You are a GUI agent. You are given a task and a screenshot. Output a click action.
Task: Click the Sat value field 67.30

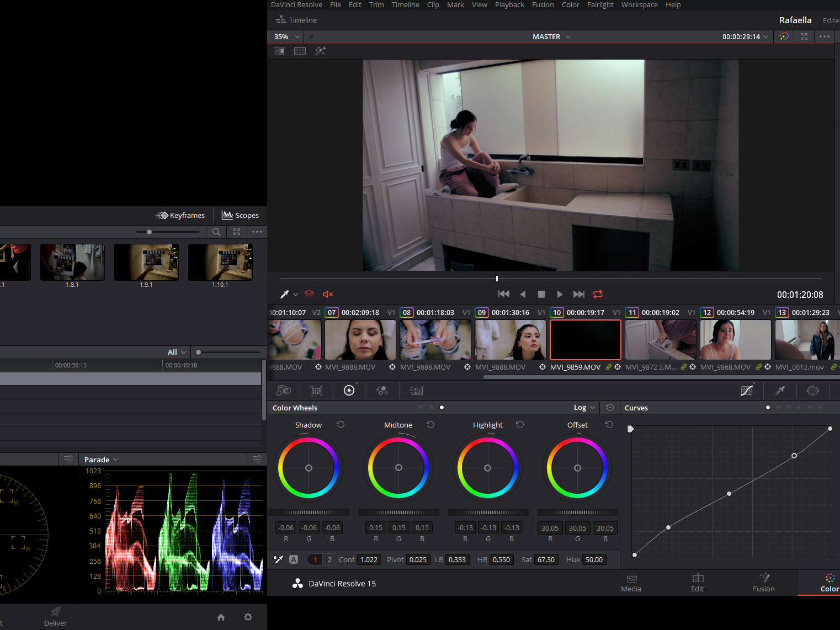pos(546,559)
